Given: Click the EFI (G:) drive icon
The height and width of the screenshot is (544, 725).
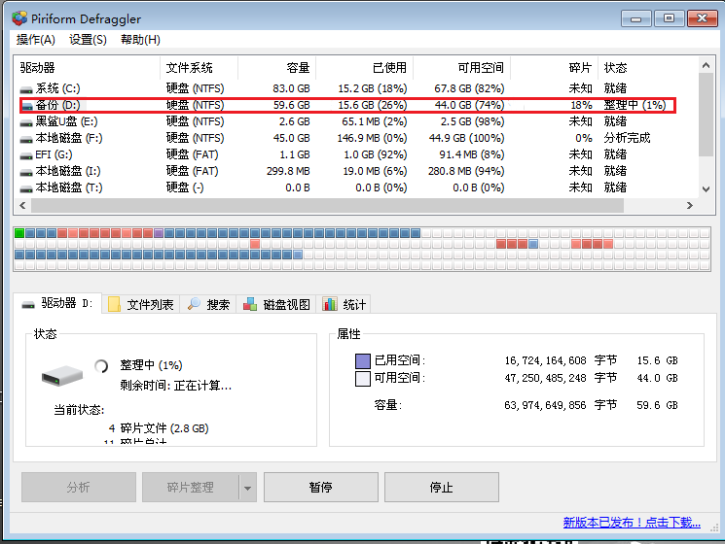Looking at the screenshot, I should (x=26, y=155).
